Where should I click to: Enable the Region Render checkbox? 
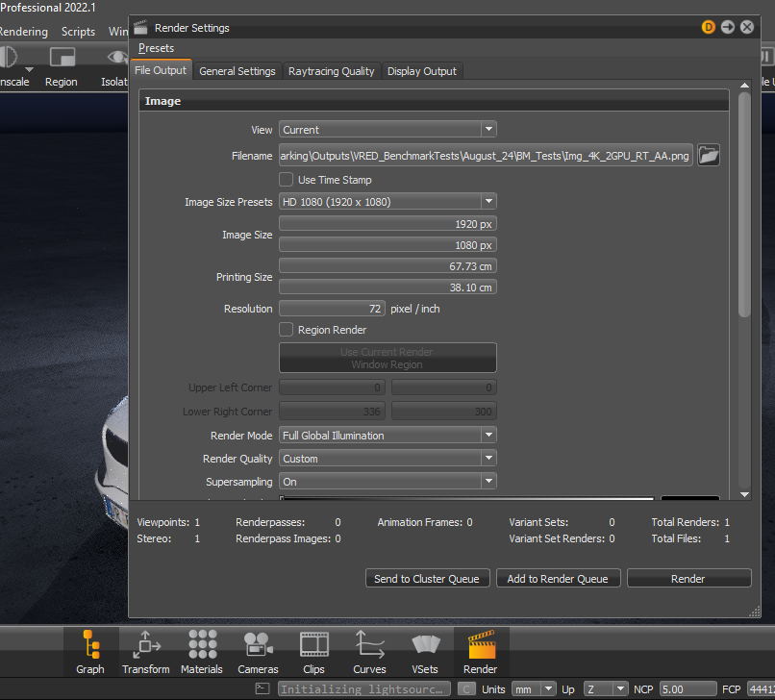[x=287, y=330]
